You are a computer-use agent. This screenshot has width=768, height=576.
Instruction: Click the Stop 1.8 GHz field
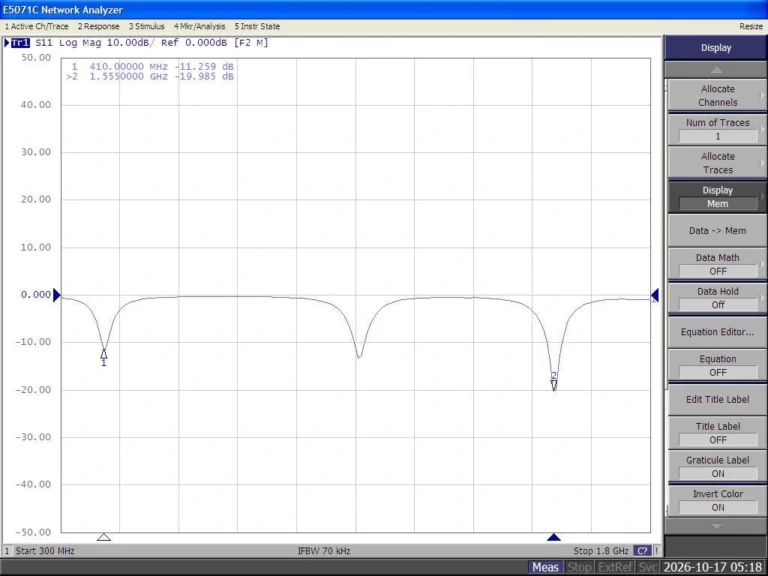(x=601, y=551)
